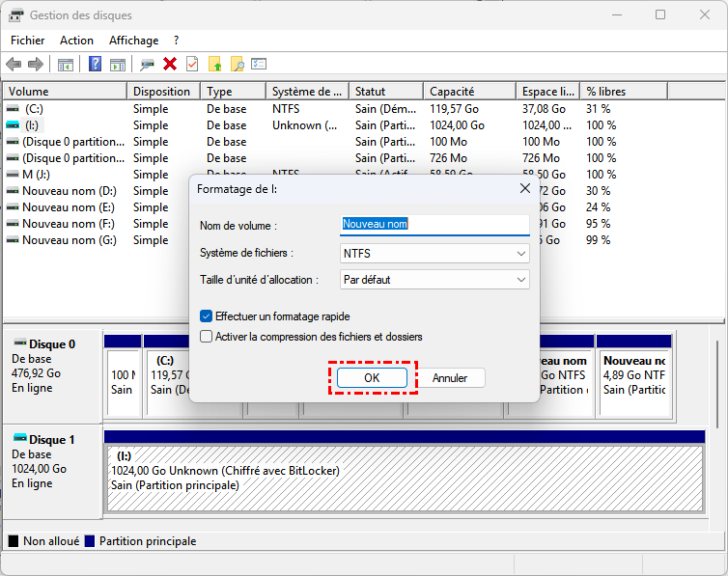
Task: Open the Action menu
Action: click(76, 41)
